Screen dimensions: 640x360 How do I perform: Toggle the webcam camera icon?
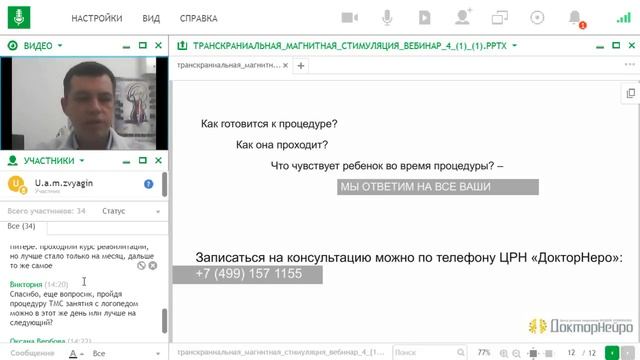point(349,18)
